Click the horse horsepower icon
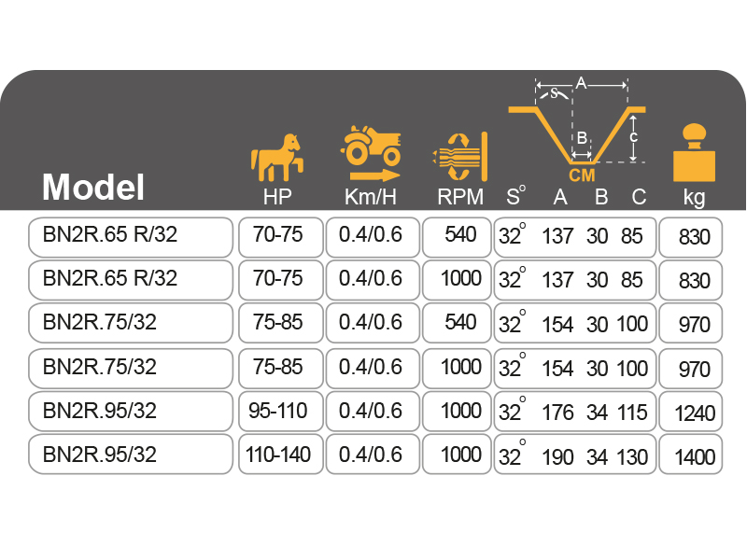The width and height of the screenshot is (747, 560). coord(277,157)
